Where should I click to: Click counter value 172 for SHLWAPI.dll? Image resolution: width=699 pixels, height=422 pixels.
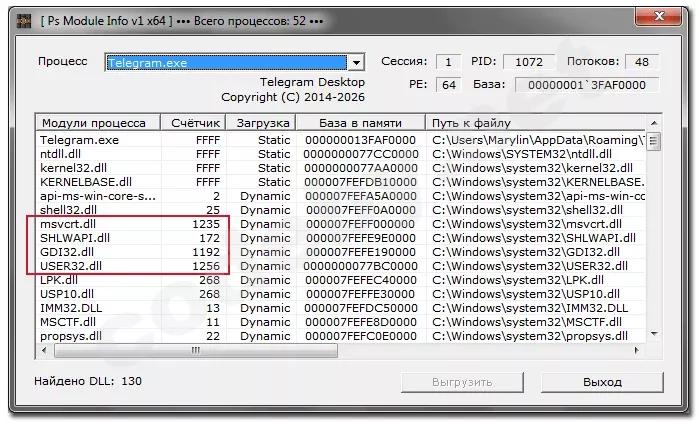coord(210,238)
